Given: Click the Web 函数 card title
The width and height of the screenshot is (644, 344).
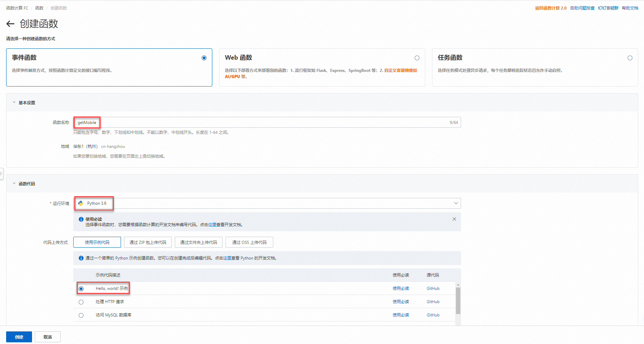Looking at the screenshot, I should (x=239, y=58).
